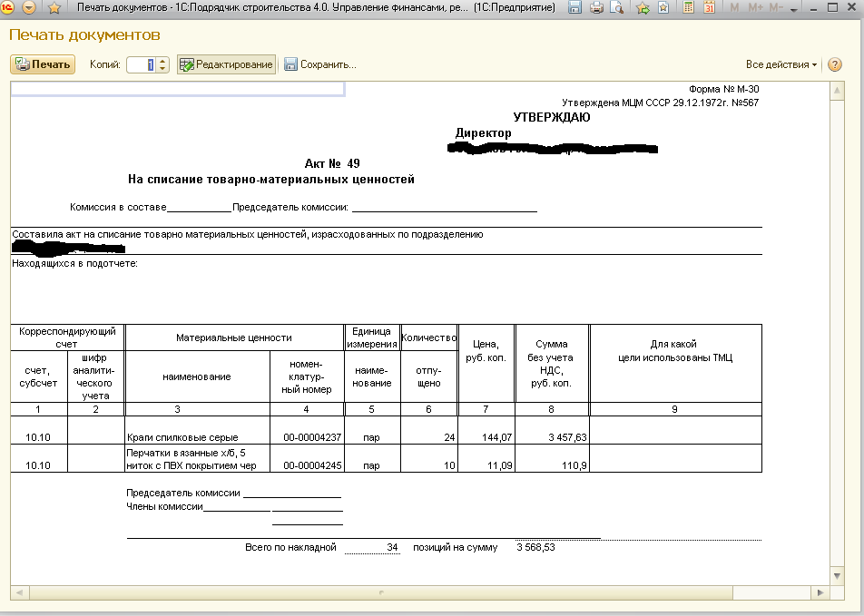Open the favorites star in title bar
This screenshot has width=864, height=616.
pos(54,8)
